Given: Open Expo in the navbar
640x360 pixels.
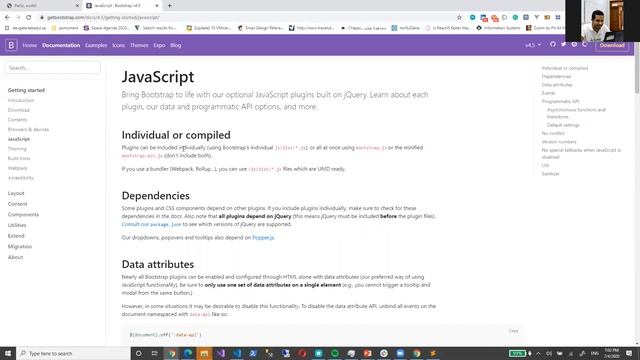Looking at the screenshot, I should tap(159, 45).
